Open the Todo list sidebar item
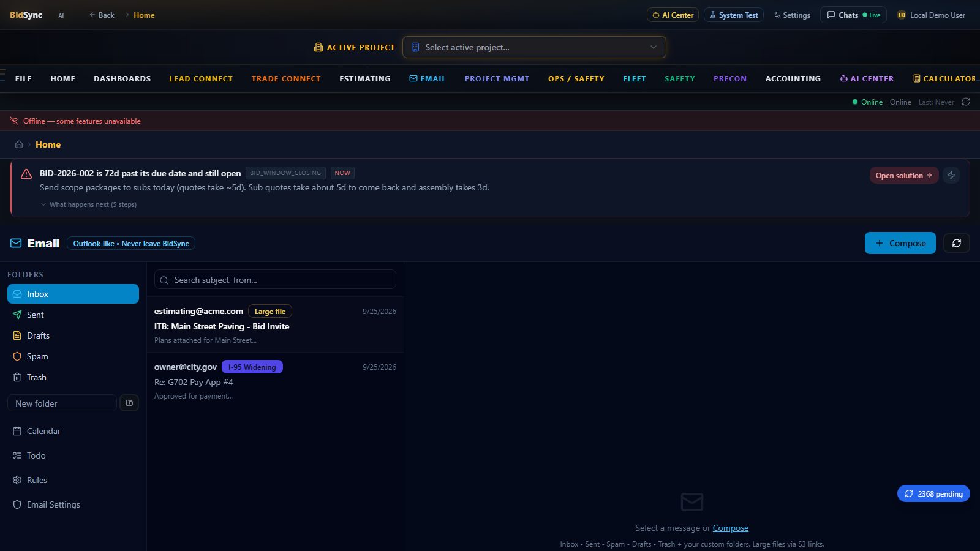 73,455
